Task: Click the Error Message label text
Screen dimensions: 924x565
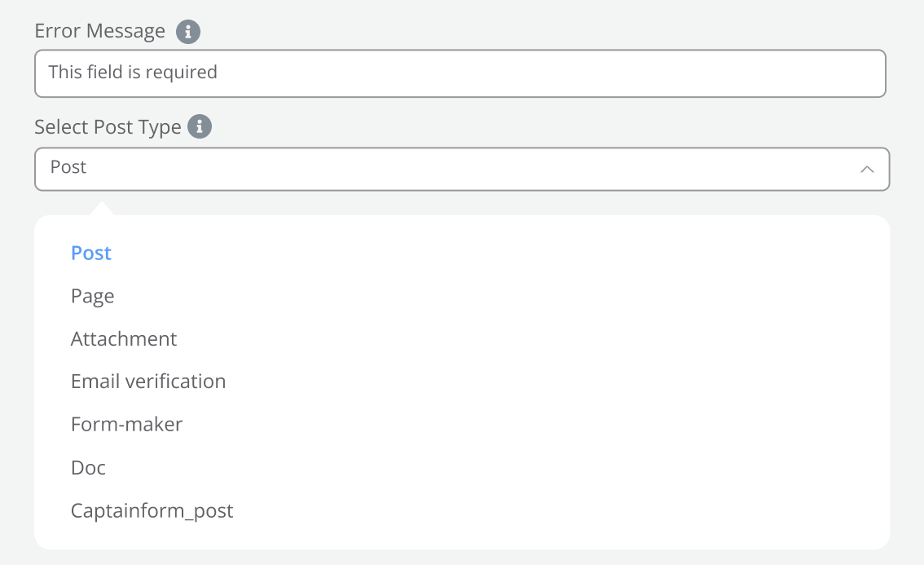Action: (100, 32)
